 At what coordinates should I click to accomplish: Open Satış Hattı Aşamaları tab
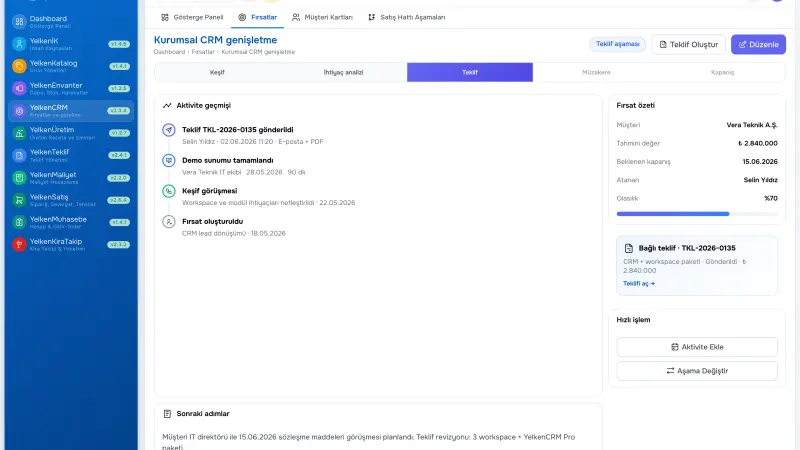pyautogui.click(x=407, y=17)
